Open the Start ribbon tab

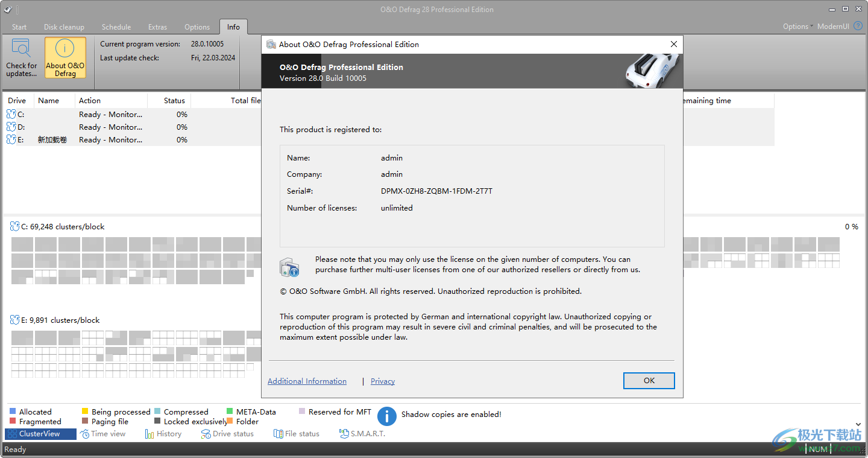pos(19,27)
